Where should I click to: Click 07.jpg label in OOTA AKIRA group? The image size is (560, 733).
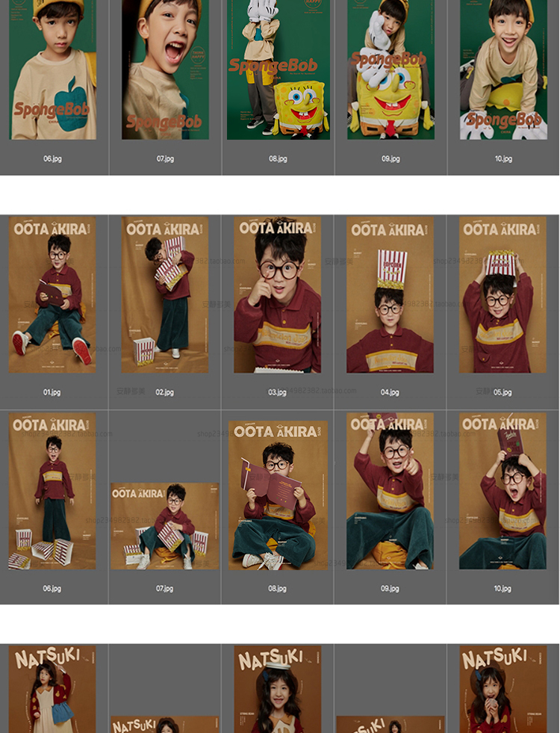pos(164,589)
